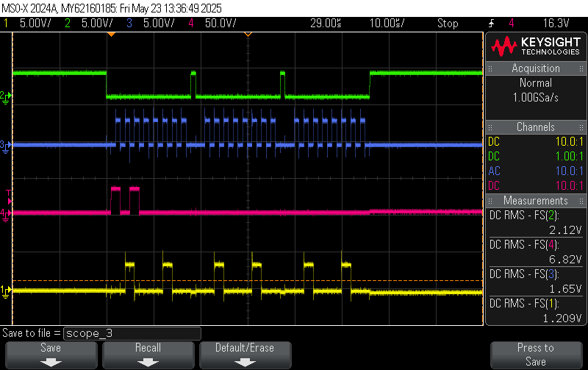Click the hollow time reference triangle marker

click(x=248, y=35)
